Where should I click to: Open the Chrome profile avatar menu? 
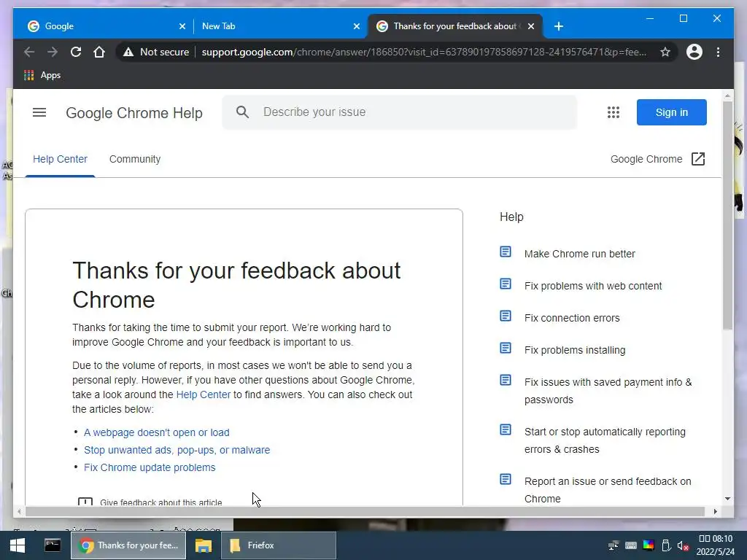pos(694,52)
